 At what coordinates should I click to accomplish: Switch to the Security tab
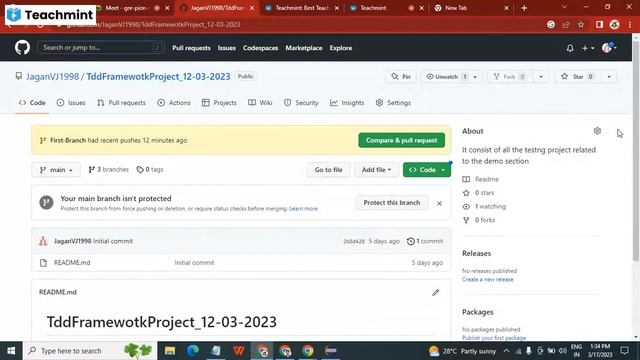click(x=301, y=103)
